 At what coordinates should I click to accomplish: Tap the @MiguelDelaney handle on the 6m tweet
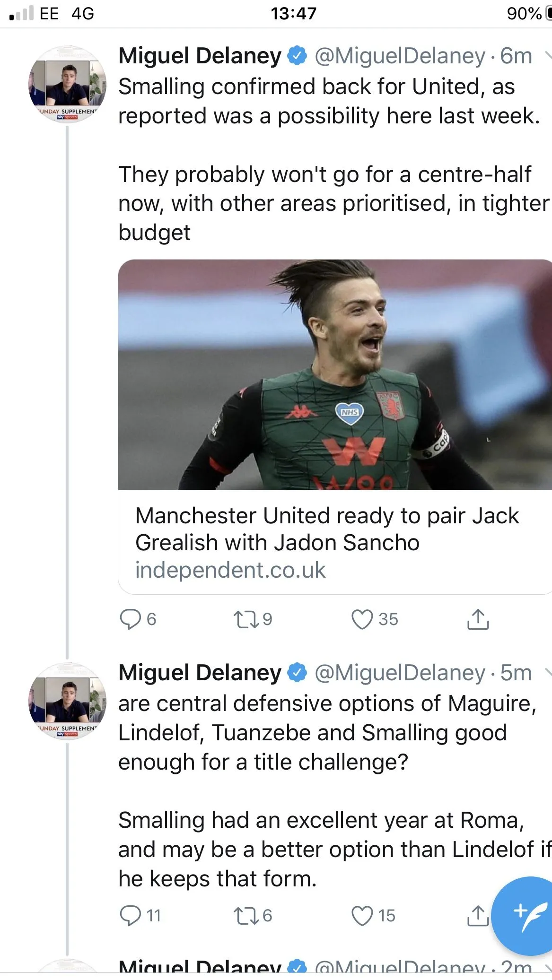tap(400, 56)
